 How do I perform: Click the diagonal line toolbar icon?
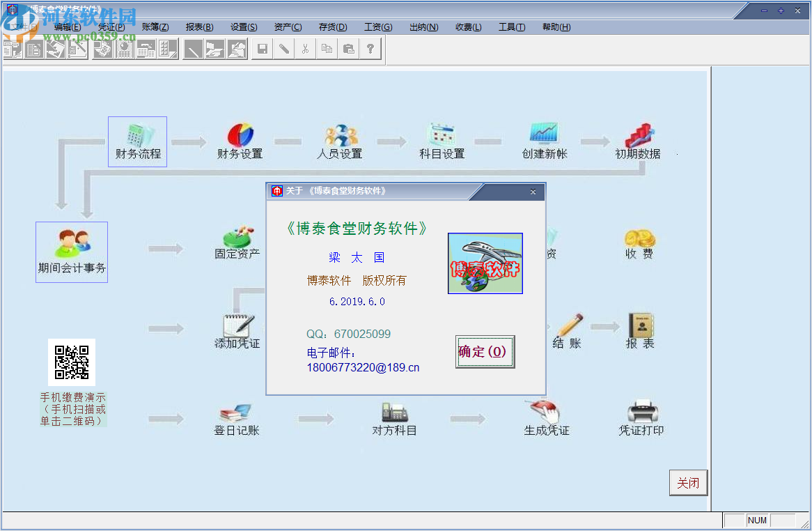click(x=193, y=49)
